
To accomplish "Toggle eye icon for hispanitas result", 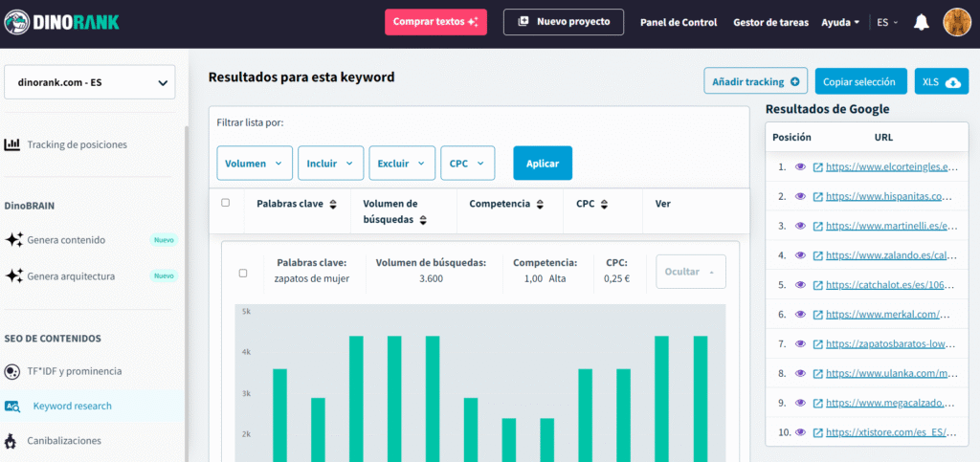I will coord(799,197).
